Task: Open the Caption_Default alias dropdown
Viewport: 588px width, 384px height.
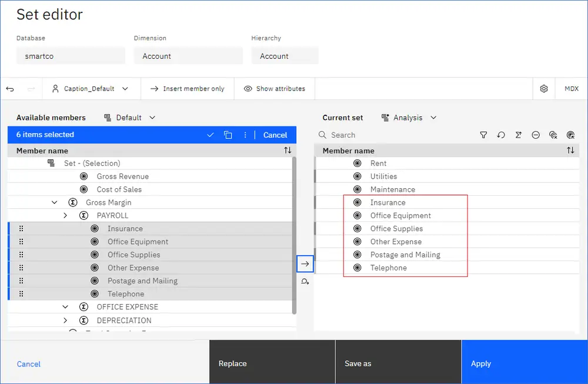Action: click(x=91, y=88)
